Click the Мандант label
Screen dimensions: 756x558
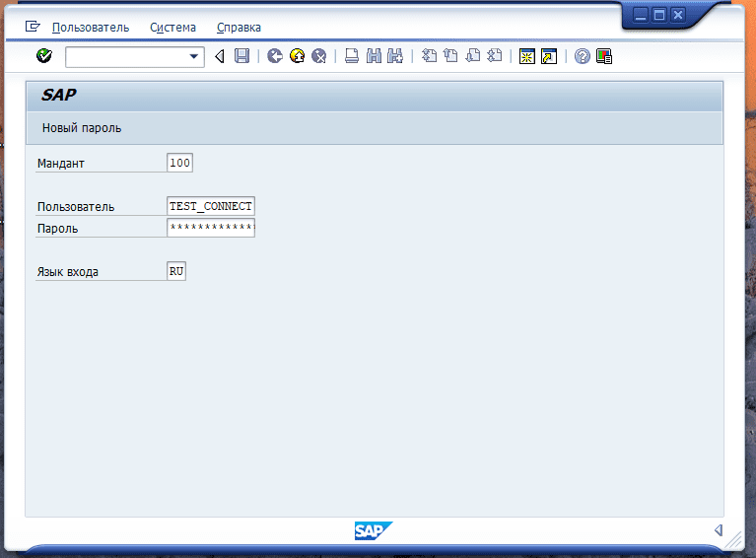coord(61,164)
